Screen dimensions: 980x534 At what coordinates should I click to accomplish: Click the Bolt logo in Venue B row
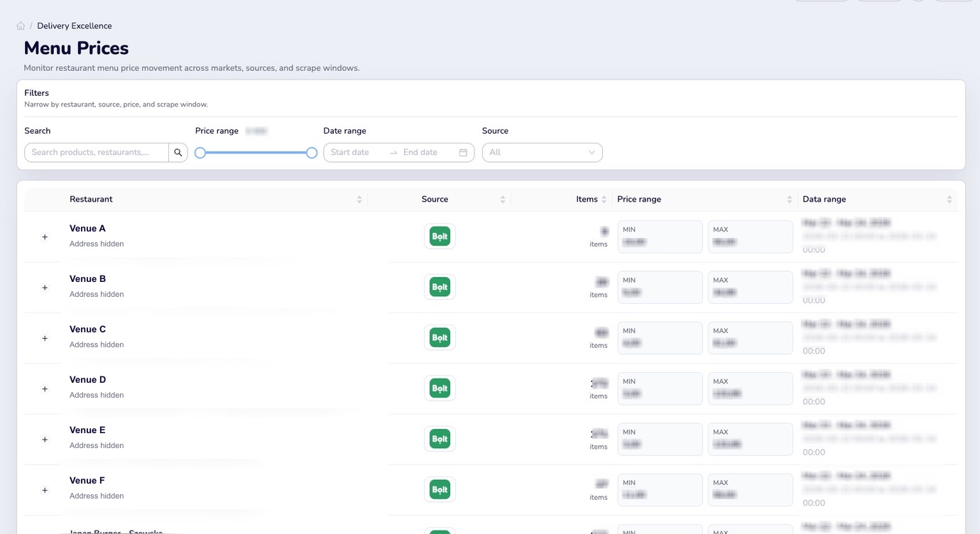coord(440,287)
